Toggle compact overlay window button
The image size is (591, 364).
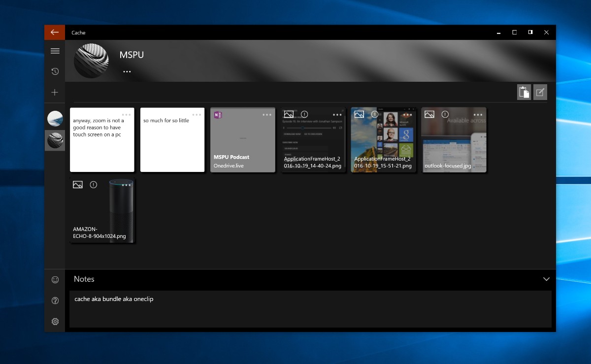tap(530, 33)
